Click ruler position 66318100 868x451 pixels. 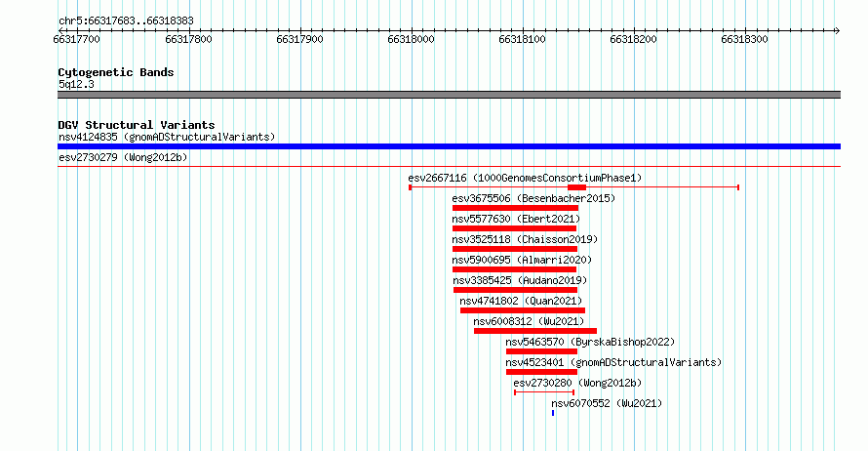click(x=522, y=39)
